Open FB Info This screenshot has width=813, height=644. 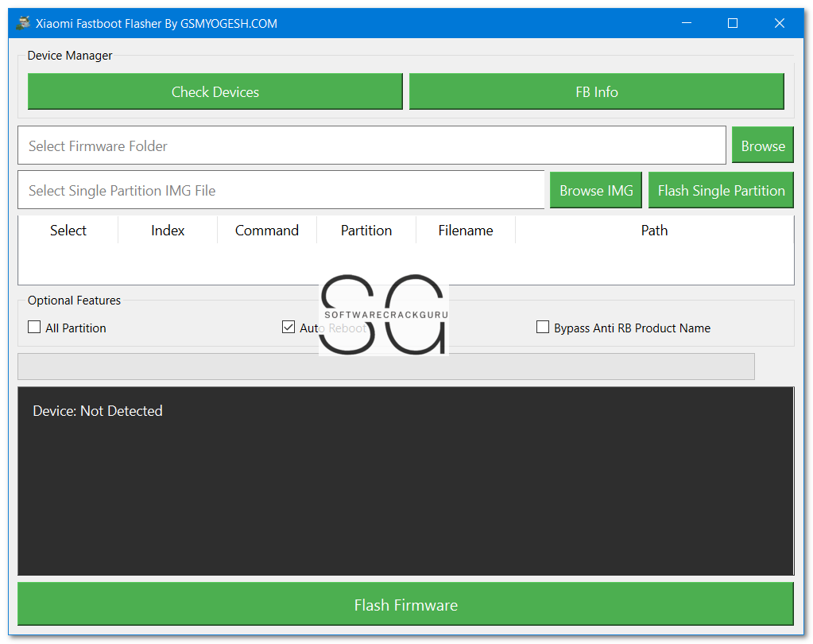[x=596, y=91]
